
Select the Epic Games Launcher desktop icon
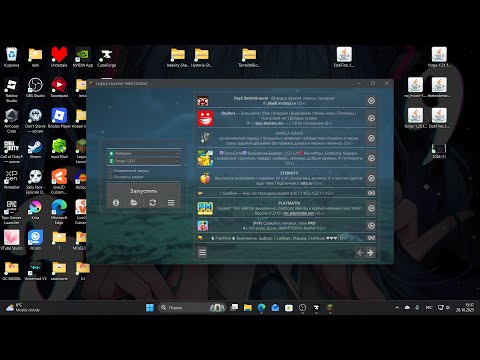[x=11, y=212]
